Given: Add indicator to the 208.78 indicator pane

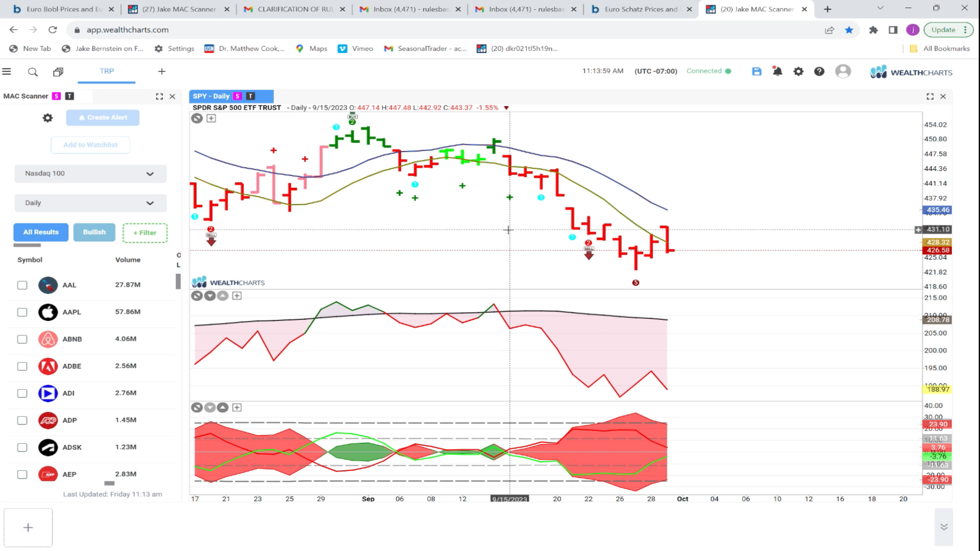Looking at the screenshot, I should [x=237, y=296].
